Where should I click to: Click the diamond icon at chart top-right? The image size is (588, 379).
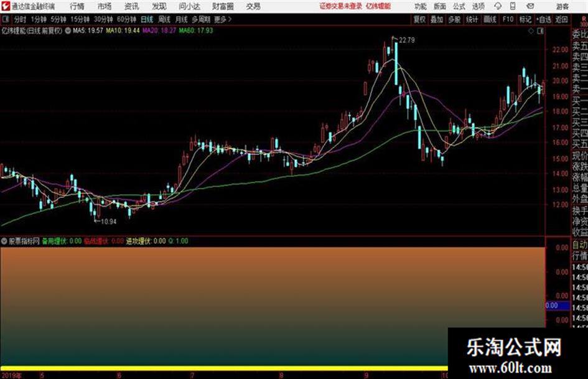tap(531, 31)
